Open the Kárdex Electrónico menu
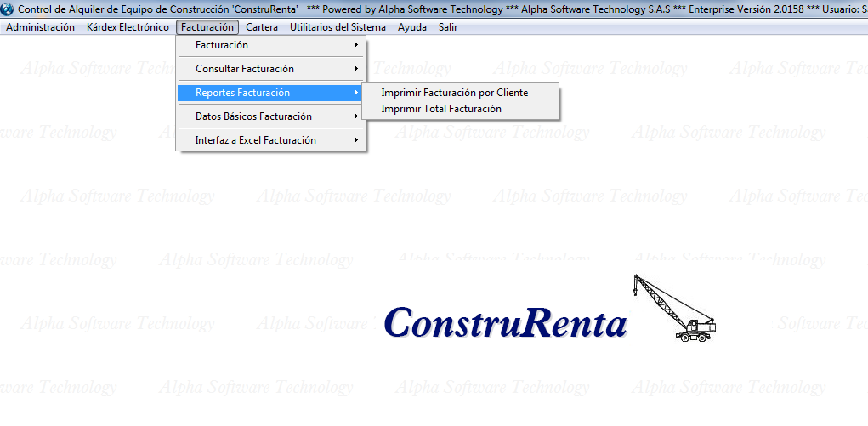Image resolution: width=868 pixels, height=426 pixels. 128,27
